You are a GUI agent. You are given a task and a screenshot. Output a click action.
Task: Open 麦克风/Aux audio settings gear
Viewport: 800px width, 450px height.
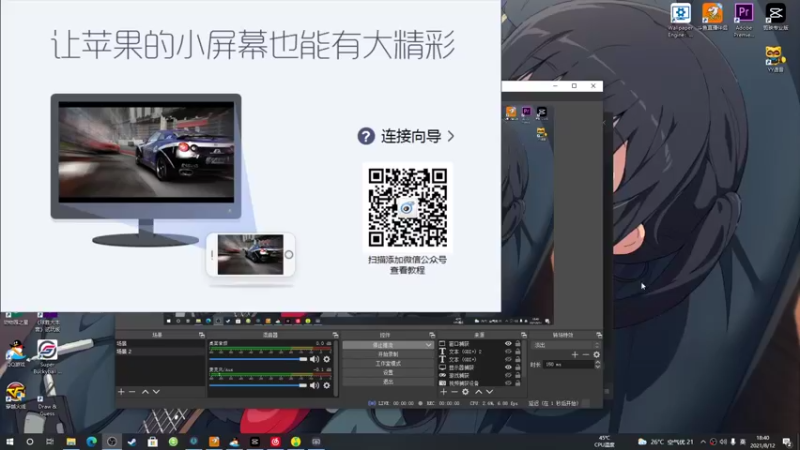coord(327,385)
